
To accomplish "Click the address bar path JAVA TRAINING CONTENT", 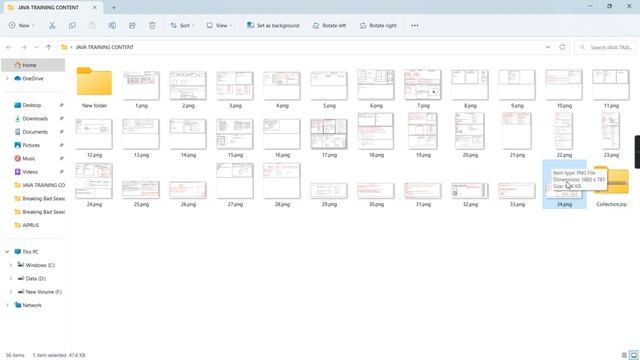I will (104, 47).
